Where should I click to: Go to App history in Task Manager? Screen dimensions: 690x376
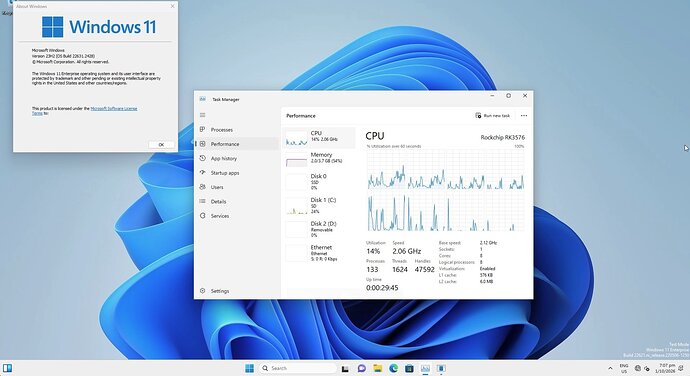tap(237, 159)
